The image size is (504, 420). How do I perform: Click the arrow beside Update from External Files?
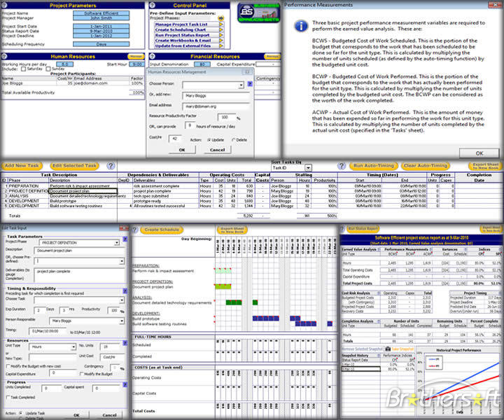pyautogui.click(x=220, y=46)
